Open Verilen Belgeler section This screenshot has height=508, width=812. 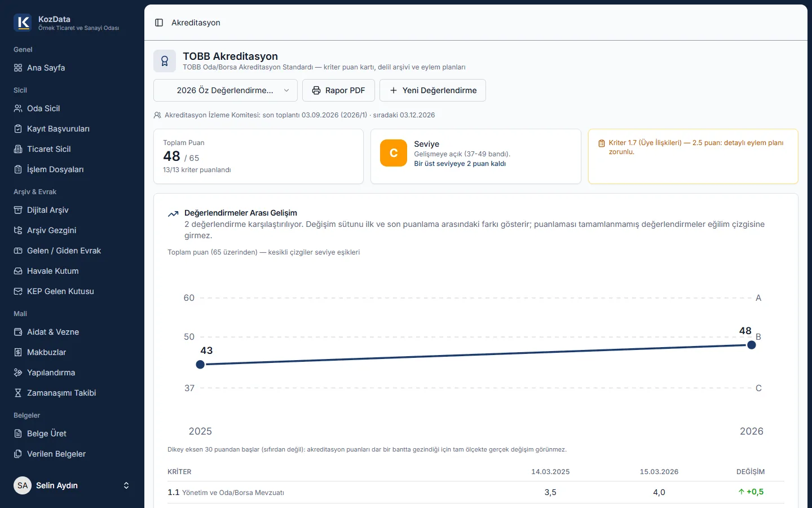click(72, 454)
